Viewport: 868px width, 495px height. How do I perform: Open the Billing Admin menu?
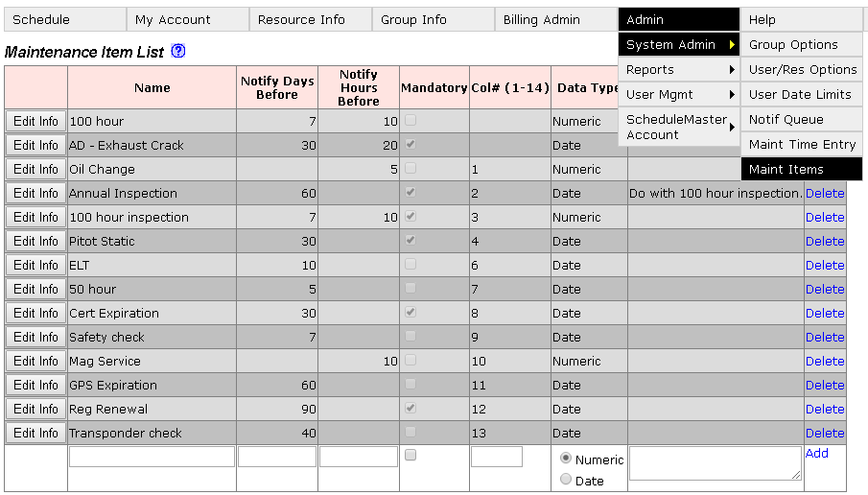[556, 19]
